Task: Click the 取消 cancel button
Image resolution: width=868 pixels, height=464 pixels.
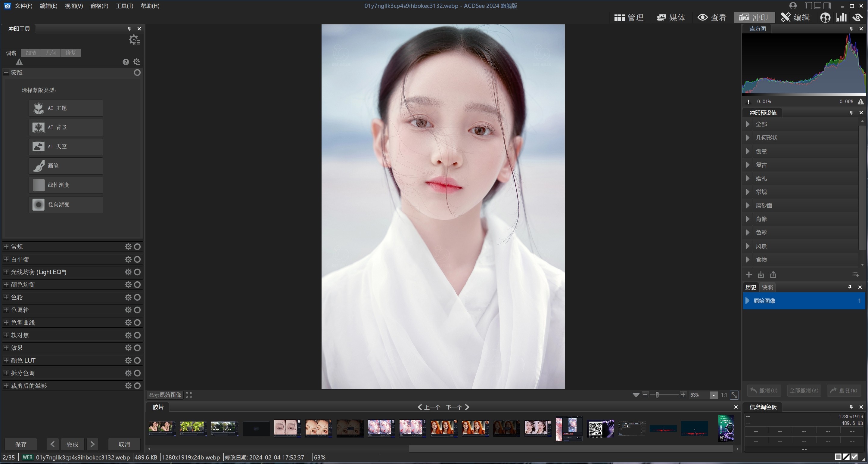Action: (124, 444)
